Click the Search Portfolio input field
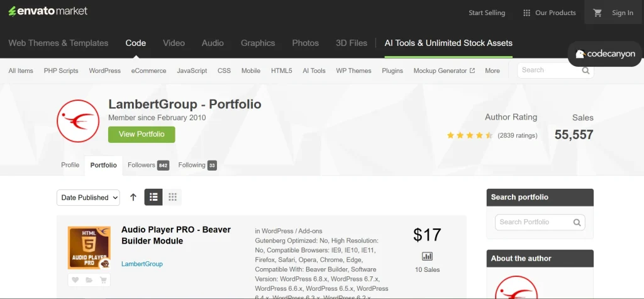The height and width of the screenshot is (299, 644). coord(533,222)
